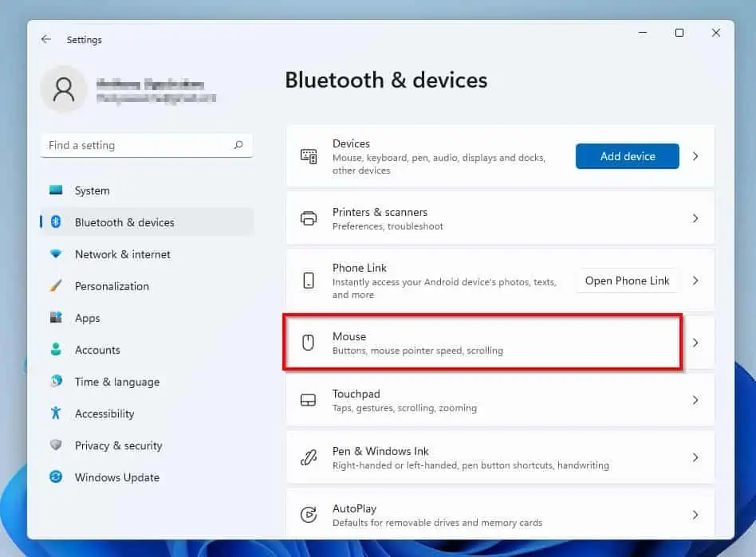Click the Phone Link title text
The height and width of the screenshot is (557, 756).
tap(359, 268)
